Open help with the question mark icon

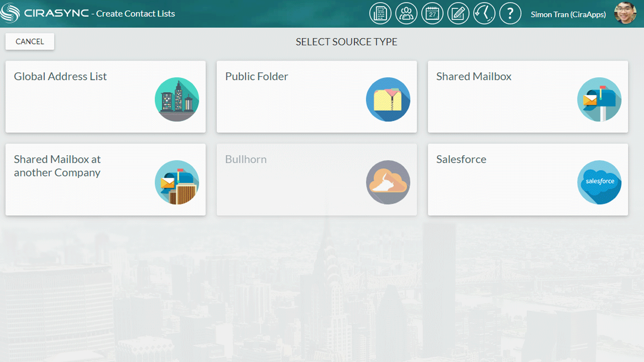click(510, 14)
